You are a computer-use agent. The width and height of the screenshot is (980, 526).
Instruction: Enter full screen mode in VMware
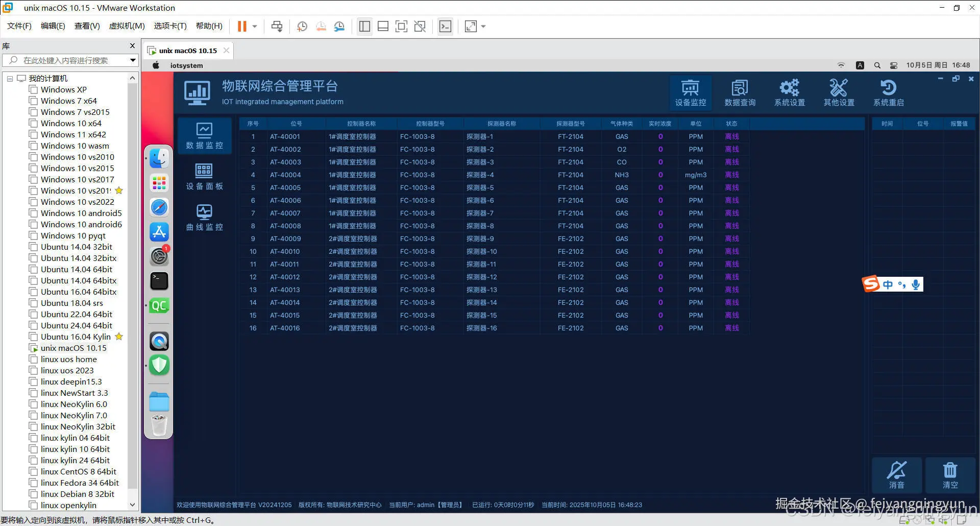[401, 26]
